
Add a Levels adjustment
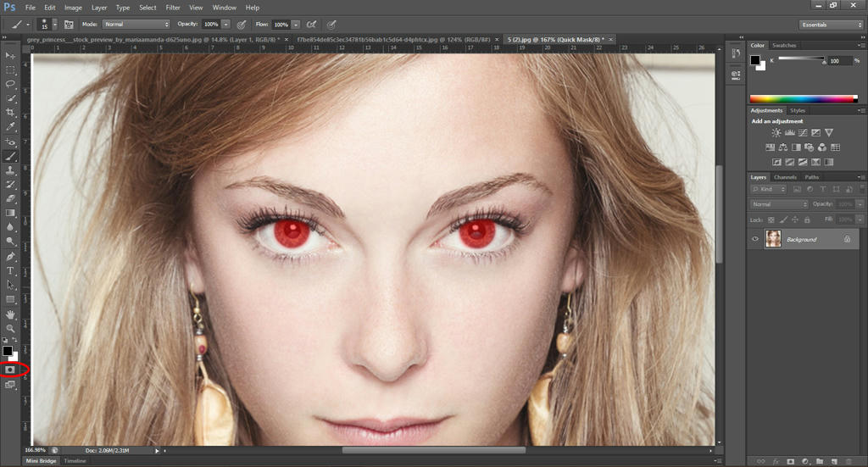pyautogui.click(x=789, y=133)
